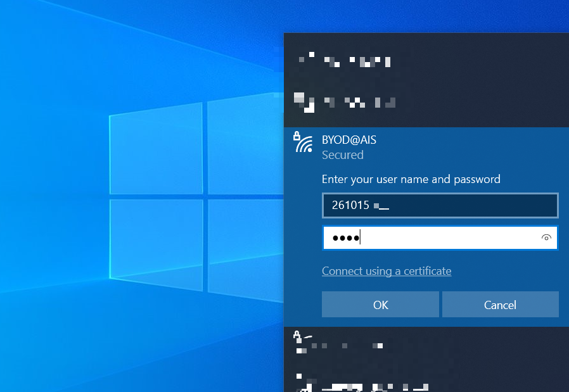Reveal password with the eye icon

tap(546, 237)
